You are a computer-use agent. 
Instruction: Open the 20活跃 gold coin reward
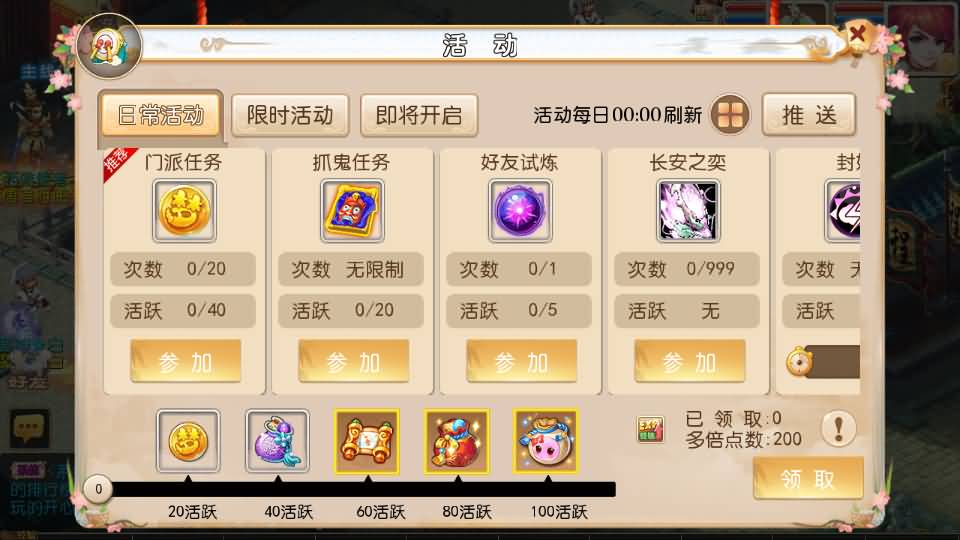point(188,441)
